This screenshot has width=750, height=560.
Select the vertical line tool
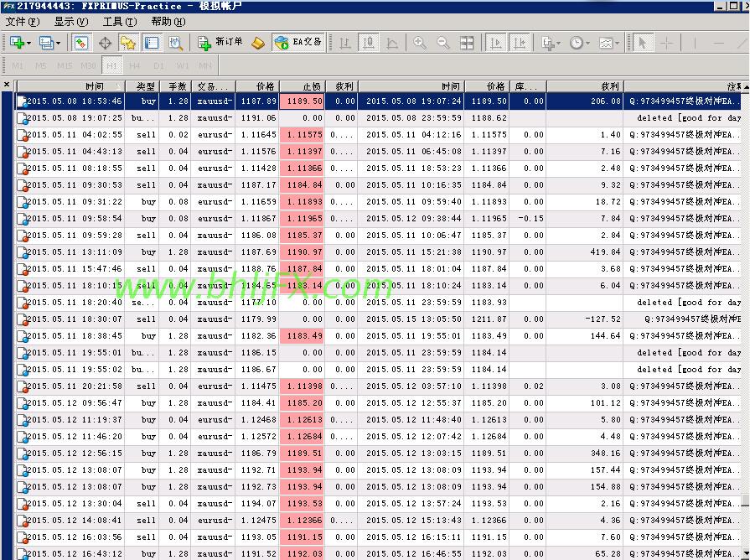(x=695, y=43)
